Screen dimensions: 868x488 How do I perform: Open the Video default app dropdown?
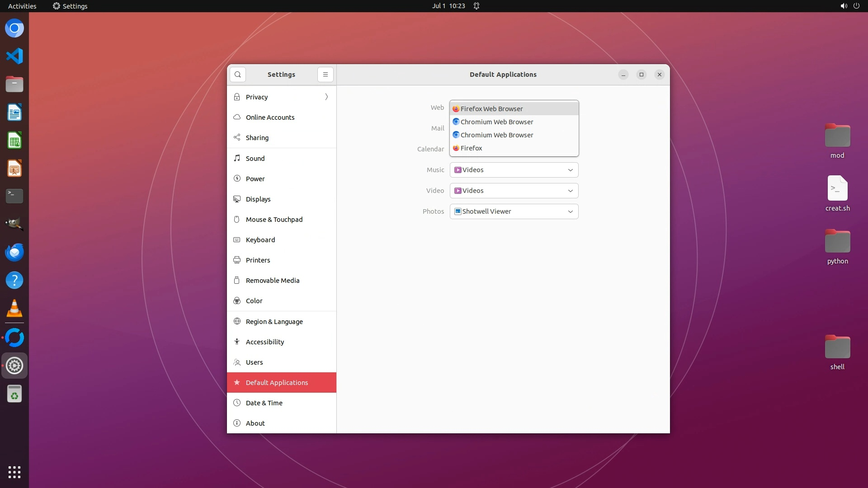(514, 191)
